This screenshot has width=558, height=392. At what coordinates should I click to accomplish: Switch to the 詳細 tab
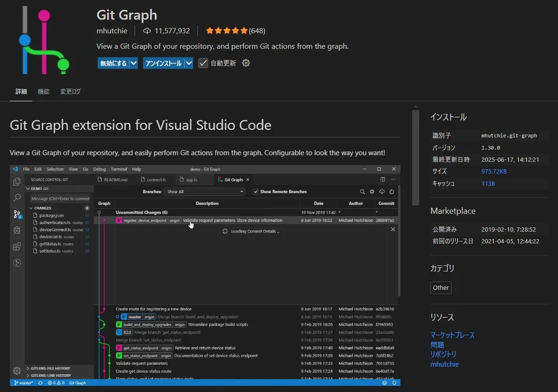pos(21,91)
